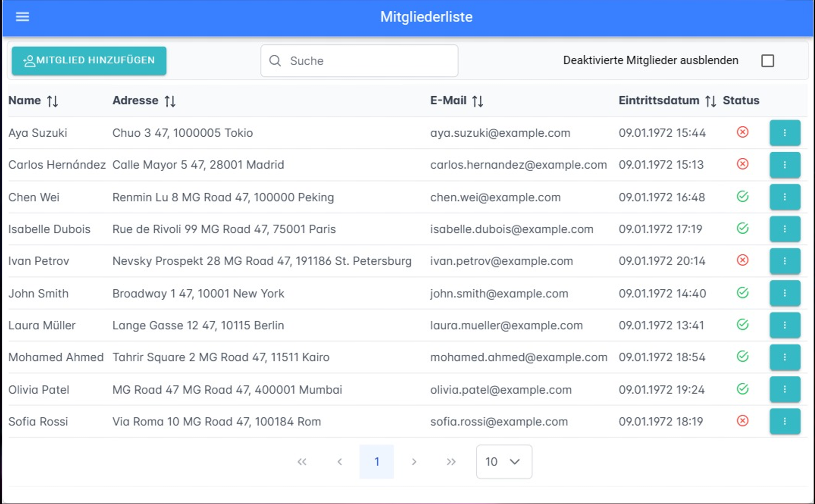Click Chen Wei's green active status icon
This screenshot has height=504, width=815.
click(742, 197)
